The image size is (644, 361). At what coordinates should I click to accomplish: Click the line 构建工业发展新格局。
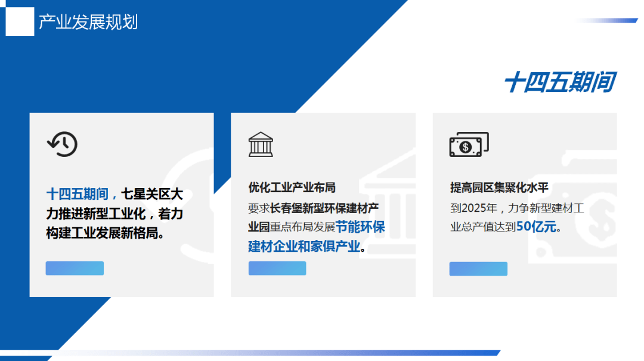point(106,233)
